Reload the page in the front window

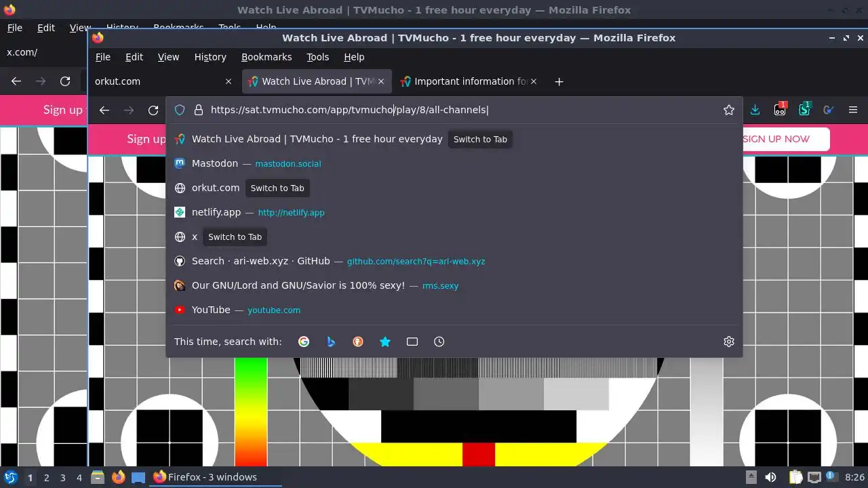(x=153, y=110)
